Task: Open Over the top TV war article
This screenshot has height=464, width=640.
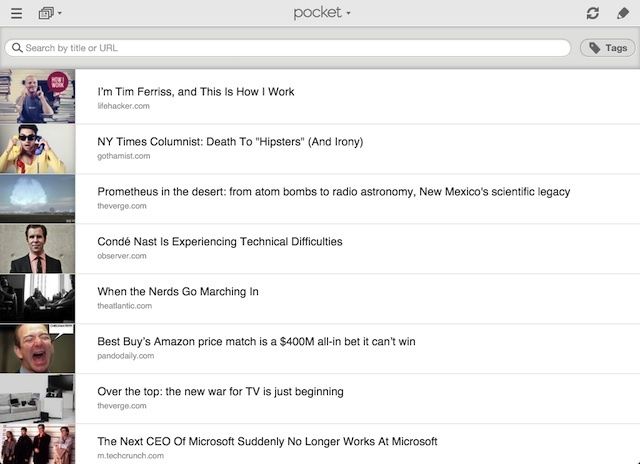Action: [x=220, y=392]
